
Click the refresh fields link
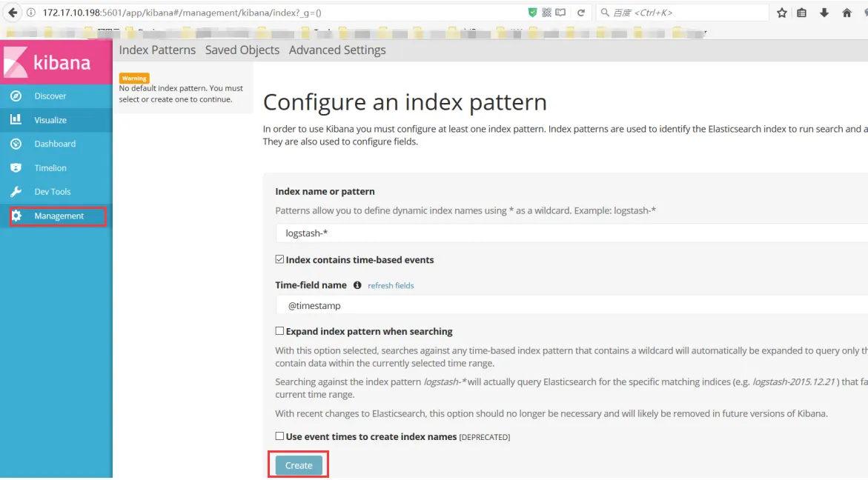[391, 286]
